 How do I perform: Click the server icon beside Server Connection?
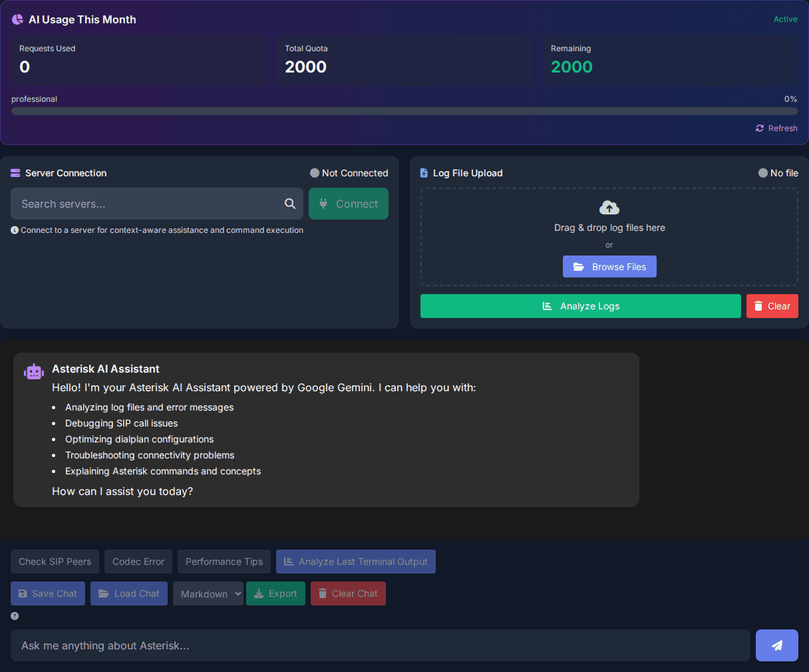tap(14, 172)
